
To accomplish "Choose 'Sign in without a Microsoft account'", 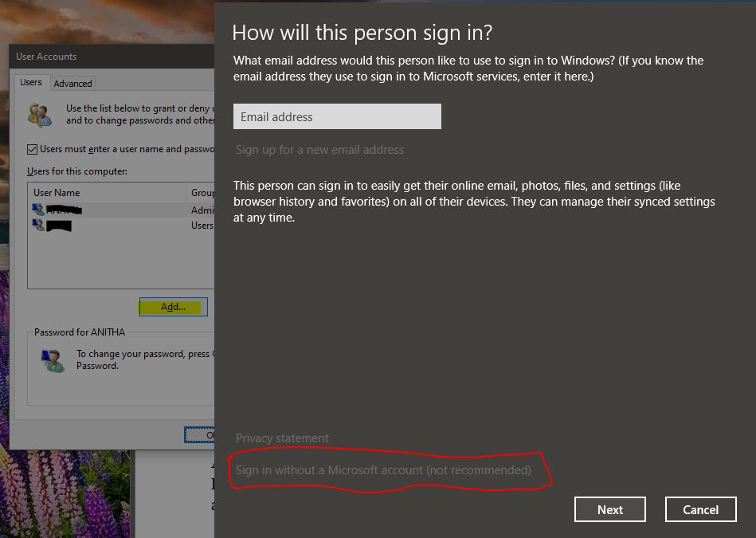I will [x=382, y=469].
